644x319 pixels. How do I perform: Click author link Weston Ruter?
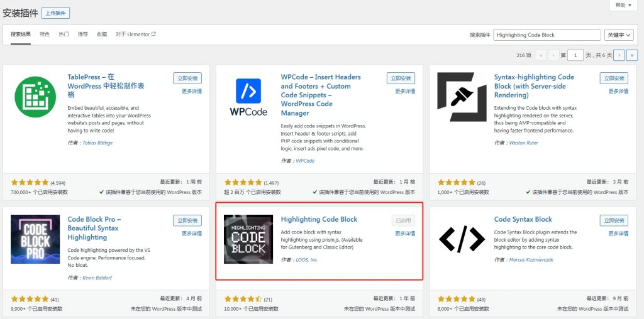pyautogui.click(x=524, y=143)
